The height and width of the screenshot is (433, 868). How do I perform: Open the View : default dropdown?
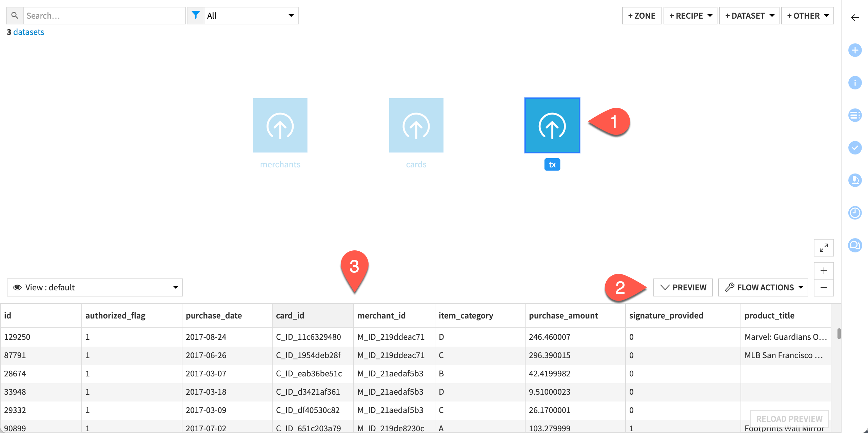[95, 287]
